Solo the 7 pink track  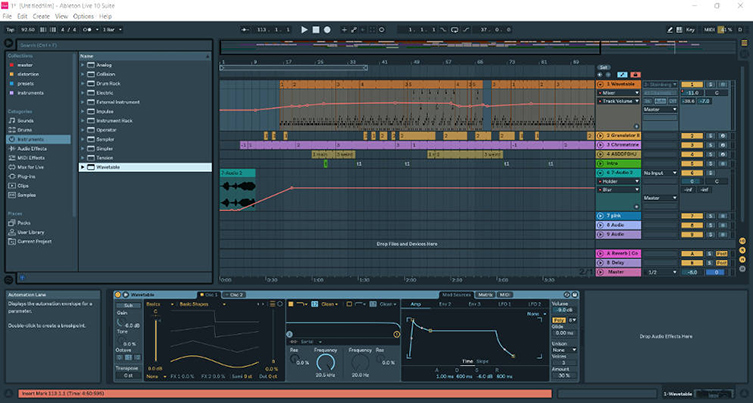click(x=711, y=216)
